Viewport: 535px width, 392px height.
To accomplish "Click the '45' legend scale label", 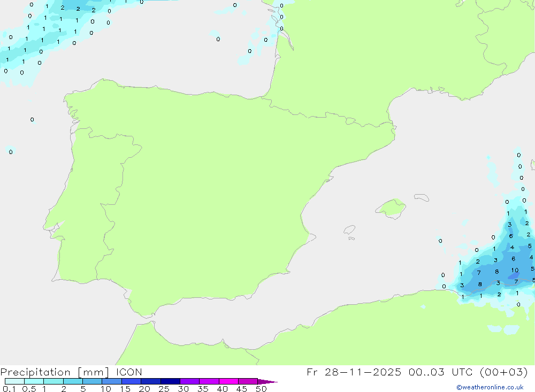I will [x=242, y=389].
